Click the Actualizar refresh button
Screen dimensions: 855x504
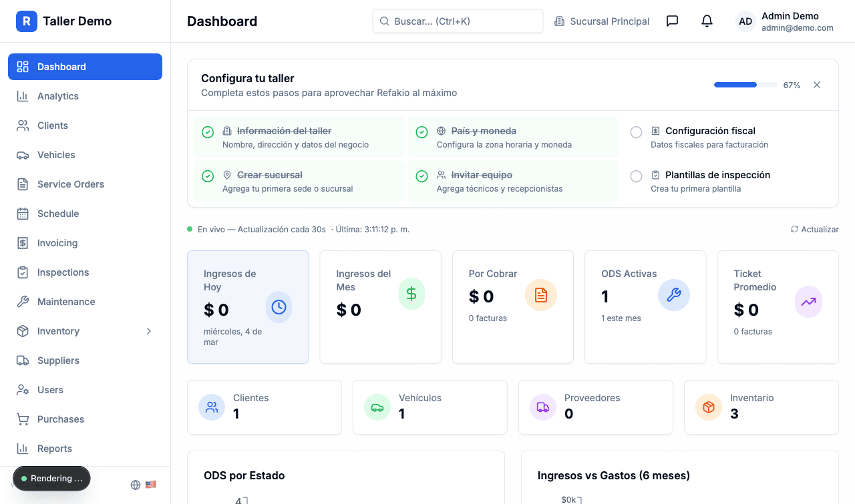coord(814,229)
